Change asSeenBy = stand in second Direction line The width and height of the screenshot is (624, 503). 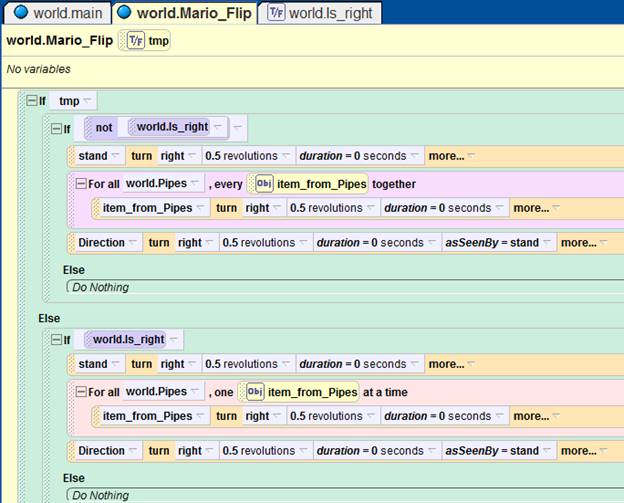pos(498,450)
